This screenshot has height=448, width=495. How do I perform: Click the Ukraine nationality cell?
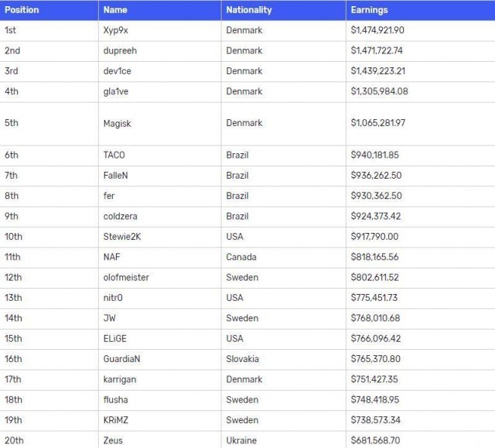241,440
